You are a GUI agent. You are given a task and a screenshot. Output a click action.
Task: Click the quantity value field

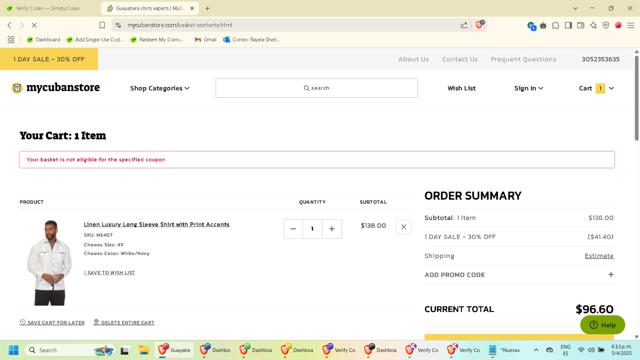312,229
